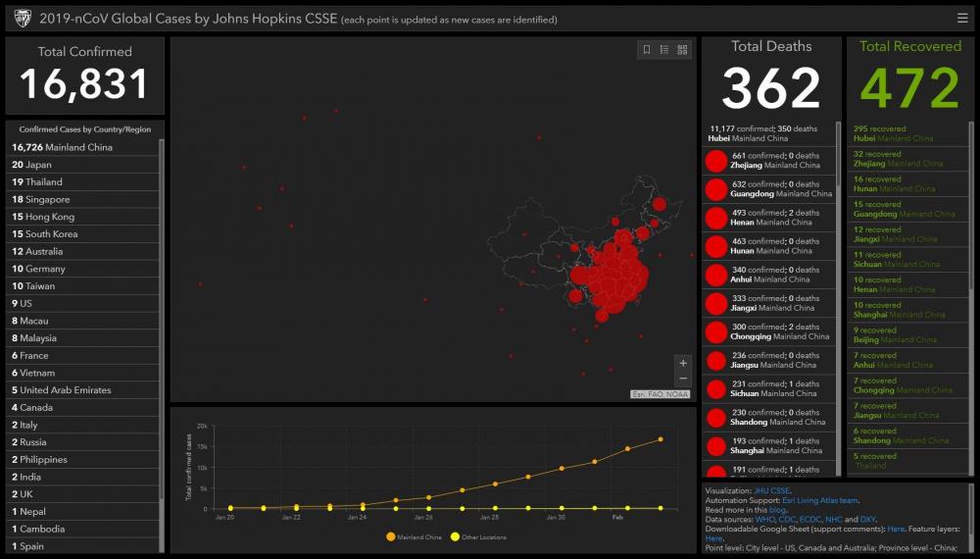Viewport: 980px width, 559px height.
Task: Zoom out on the map
Action: (x=683, y=379)
